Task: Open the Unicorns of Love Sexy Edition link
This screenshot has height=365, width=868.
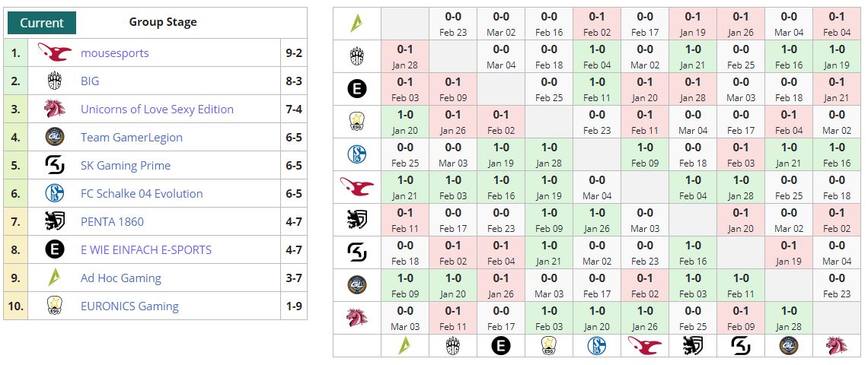Action: click(157, 109)
